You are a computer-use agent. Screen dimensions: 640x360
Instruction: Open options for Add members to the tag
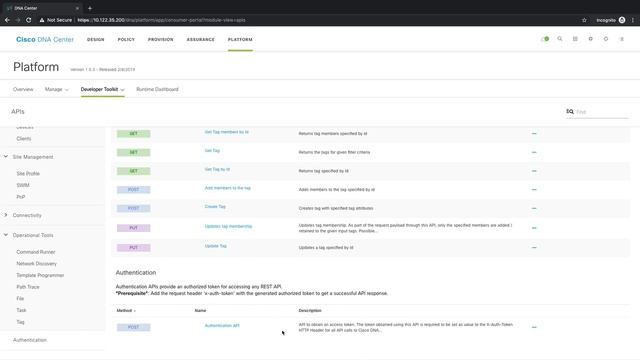(534, 189)
